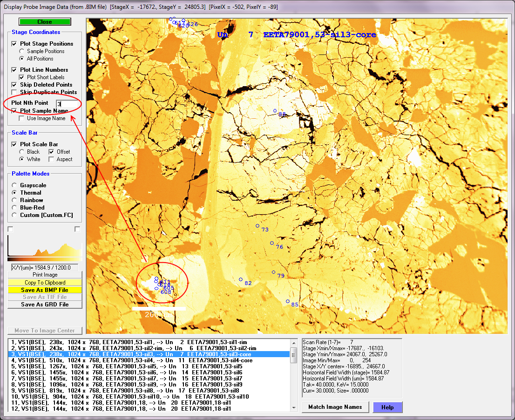Enable Skip Duplicate Points checkbox
Viewport: 515px width, 420px height.
click(14, 92)
